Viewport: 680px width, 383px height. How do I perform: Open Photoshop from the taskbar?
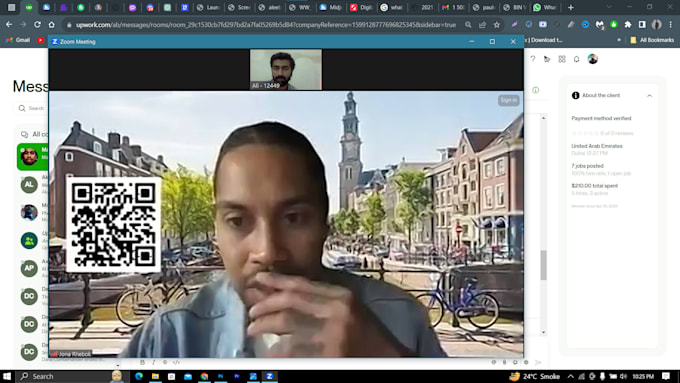coord(221,376)
